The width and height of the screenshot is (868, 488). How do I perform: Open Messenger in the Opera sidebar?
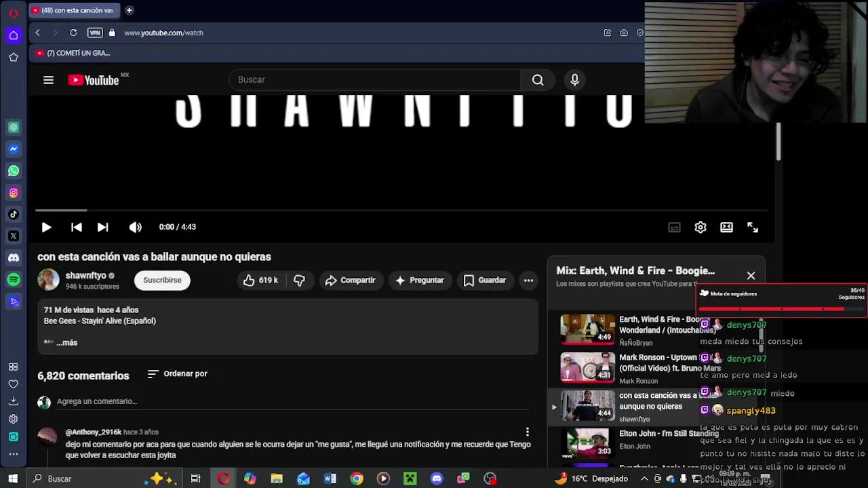[14, 149]
